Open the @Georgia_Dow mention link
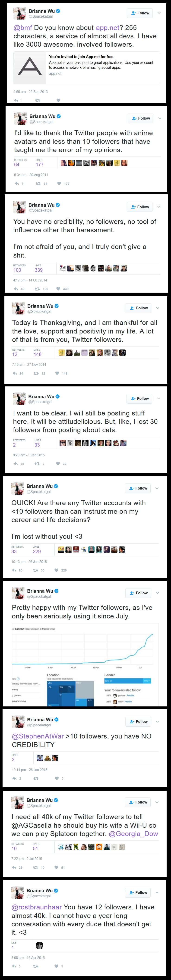The width and height of the screenshot is (171, 980). 133,834
